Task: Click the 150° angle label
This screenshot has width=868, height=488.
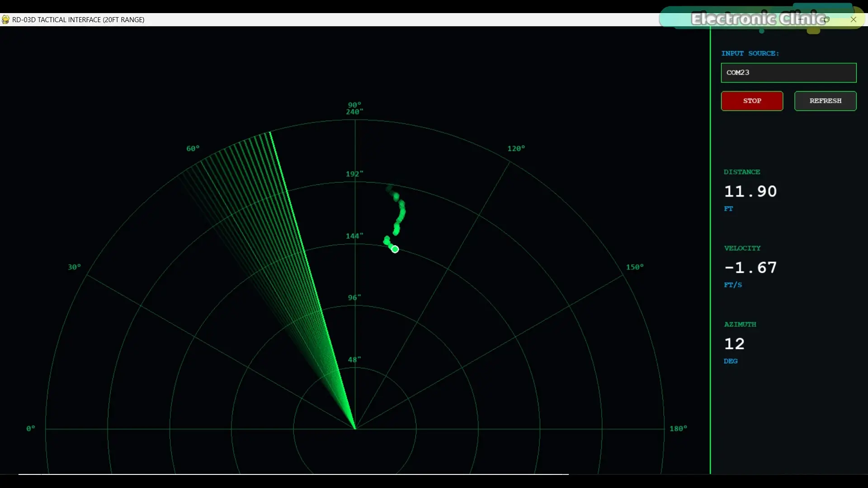Action: [x=635, y=267]
